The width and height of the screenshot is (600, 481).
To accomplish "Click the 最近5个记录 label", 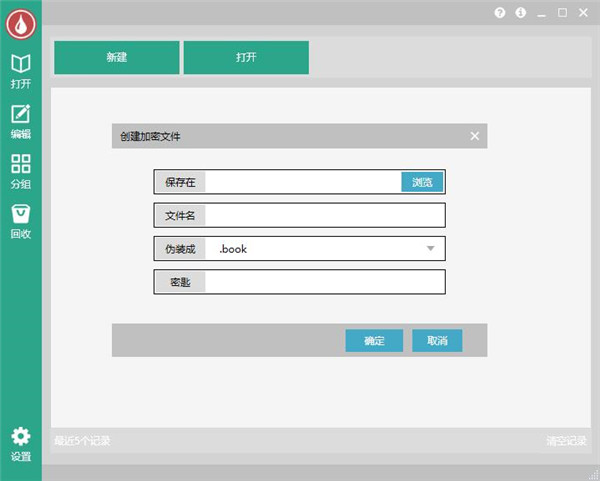I will (82, 441).
